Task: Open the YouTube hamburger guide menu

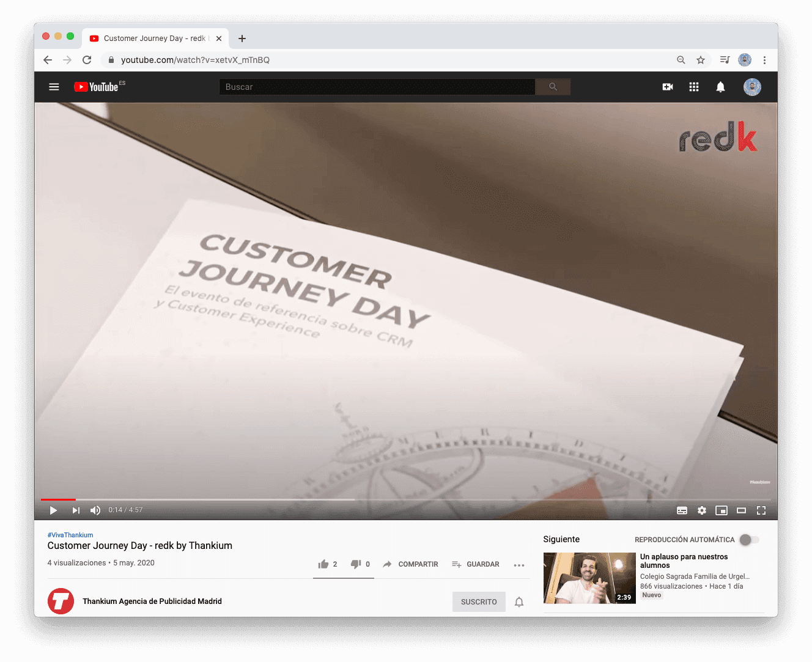Action: 54,87
